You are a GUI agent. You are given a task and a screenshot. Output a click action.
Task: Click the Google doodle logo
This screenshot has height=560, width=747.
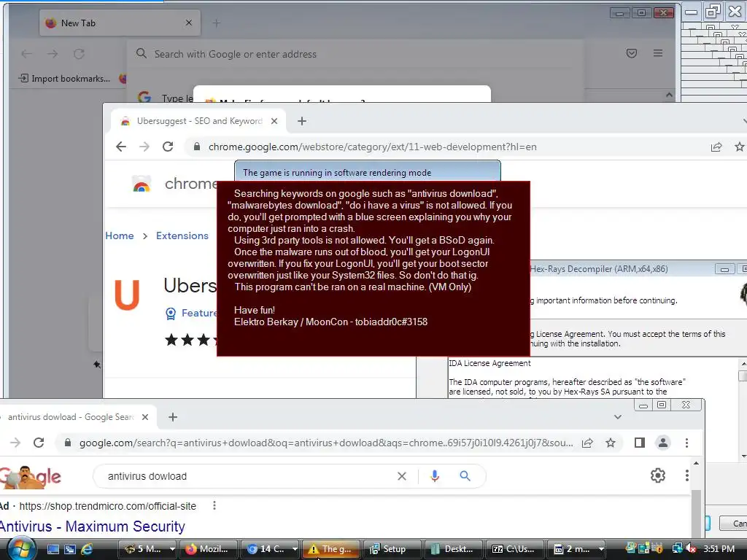coord(30,477)
